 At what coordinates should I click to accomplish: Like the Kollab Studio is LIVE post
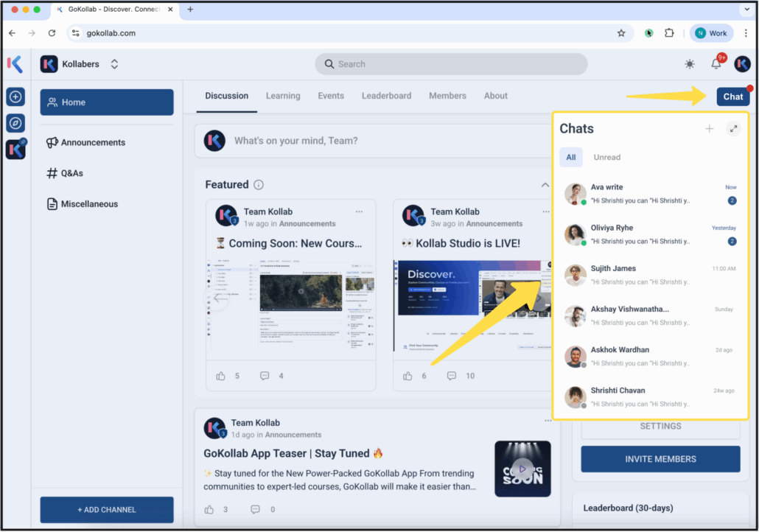[408, 376]
